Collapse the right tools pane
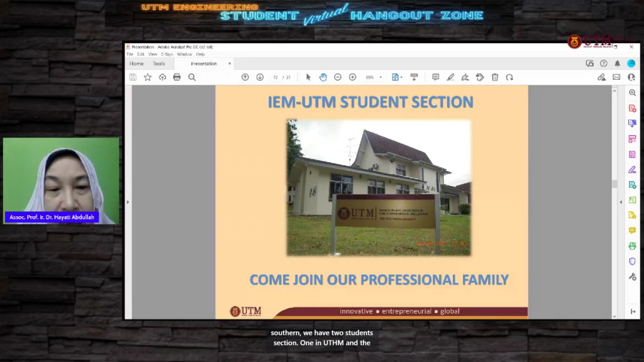The width and height of the screenshot is (644, 362). 621,202
